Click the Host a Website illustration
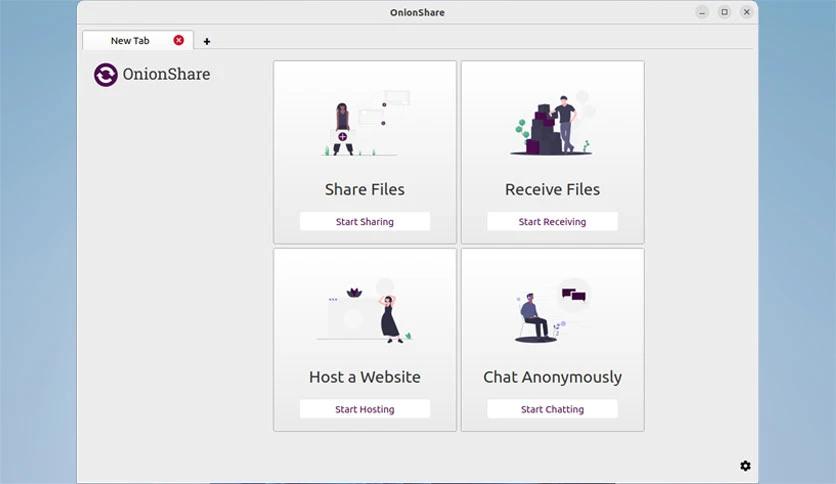Screen dimensions: 836x484 (x=365, y=311)
